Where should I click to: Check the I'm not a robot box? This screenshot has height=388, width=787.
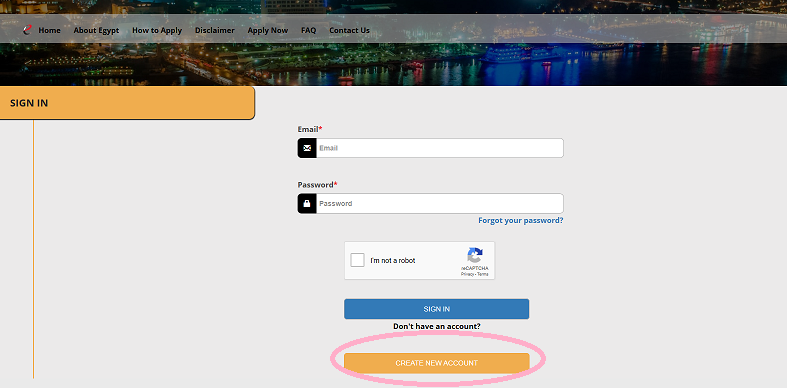pyautogui.click(x=357, y=260)
